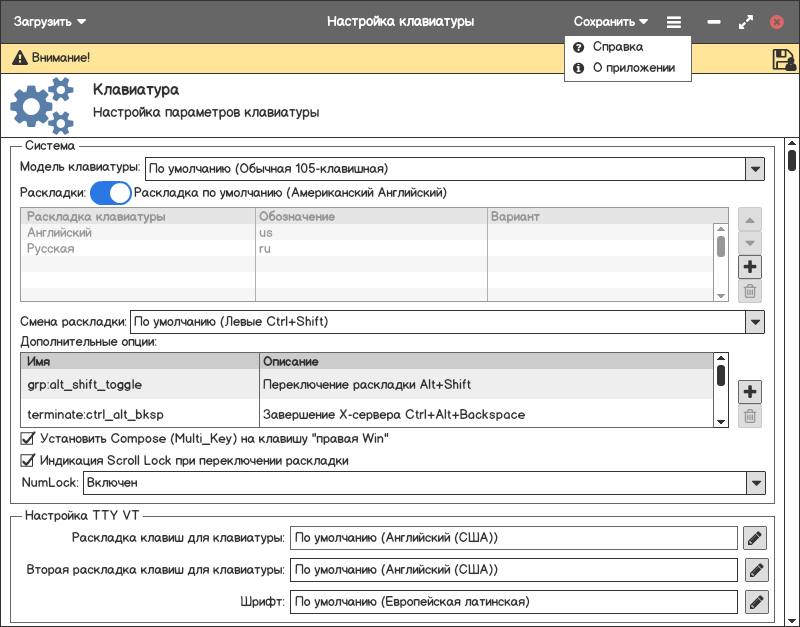Screen dimensions: 800x627
Task: Open the Загрузить menu button
Action: 49,21
